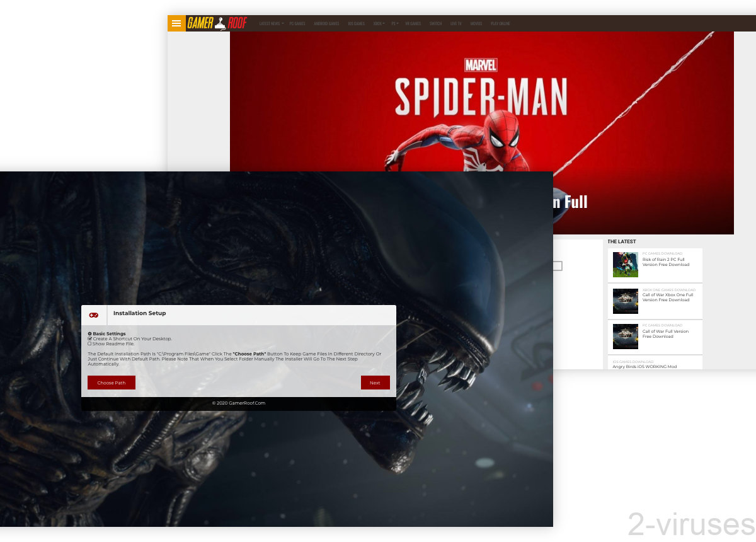Click the Next button in the installer
The height and width of the screenshot is (542, 756).
tap(375, 383)
